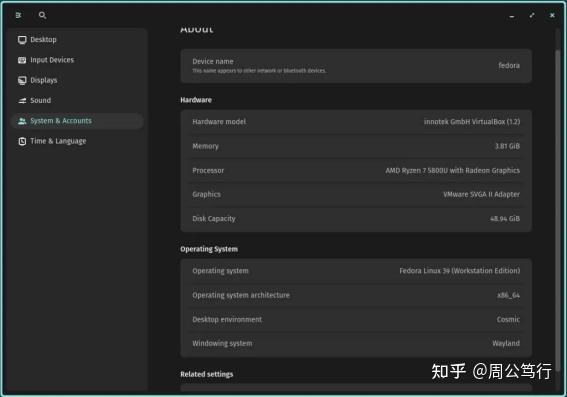Image resolution: width=567 pixels, height=397 pixels.
Task: Select Operating system value Fedora Linux 39
Action: pyautogui.click(x=460, y=271)
